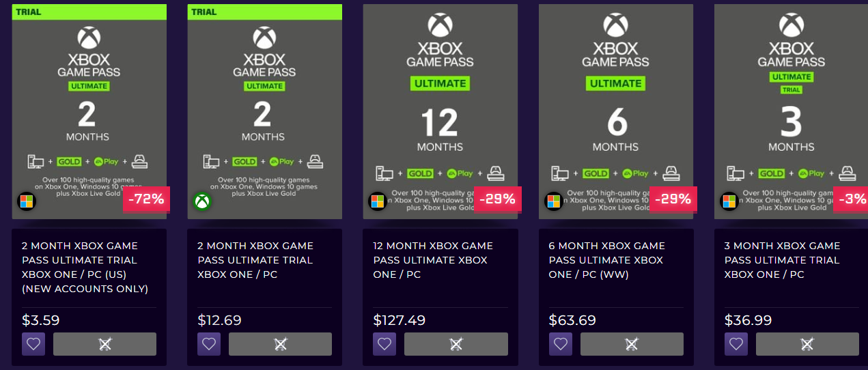This screenshot has height=370, width=868.
Task: Wishlist the 12 Month Game Pass Ultimate
Action: pos(384,344)
